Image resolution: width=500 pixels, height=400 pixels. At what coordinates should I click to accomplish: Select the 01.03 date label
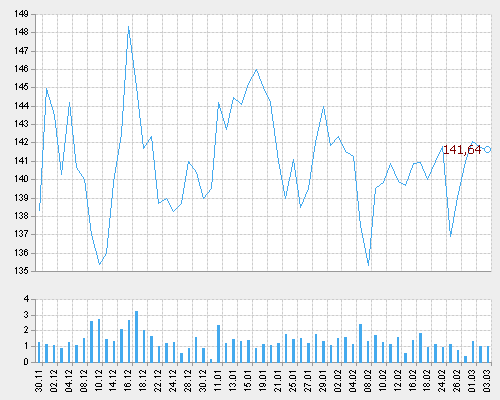[472, 381]
